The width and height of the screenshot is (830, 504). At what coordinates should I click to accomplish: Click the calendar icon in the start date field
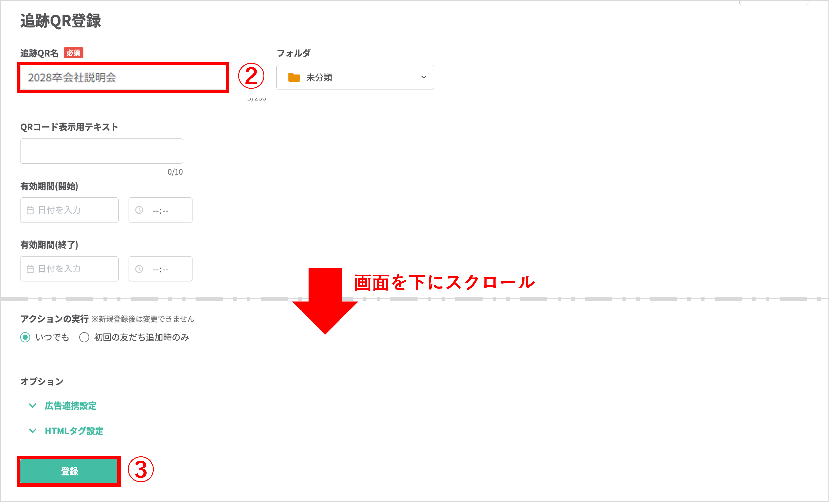[30, 210]
